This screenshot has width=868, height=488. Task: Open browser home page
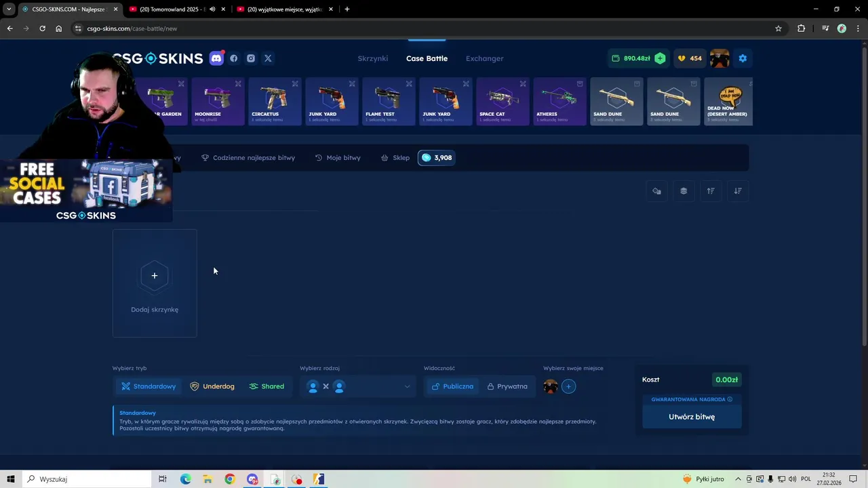point(59,28)
